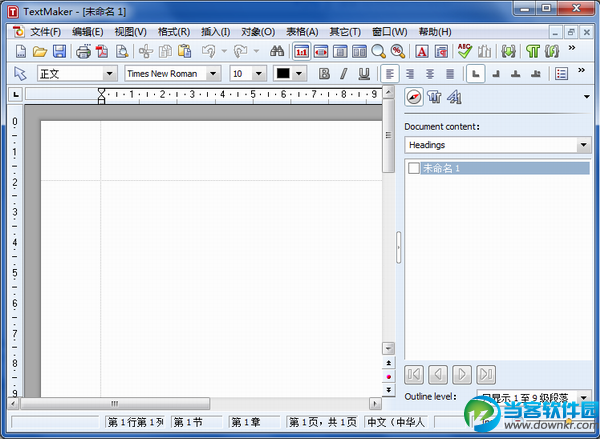Jump to last heading button
The height and width of the screenshot is (439, 600).
tap(486, 374)
